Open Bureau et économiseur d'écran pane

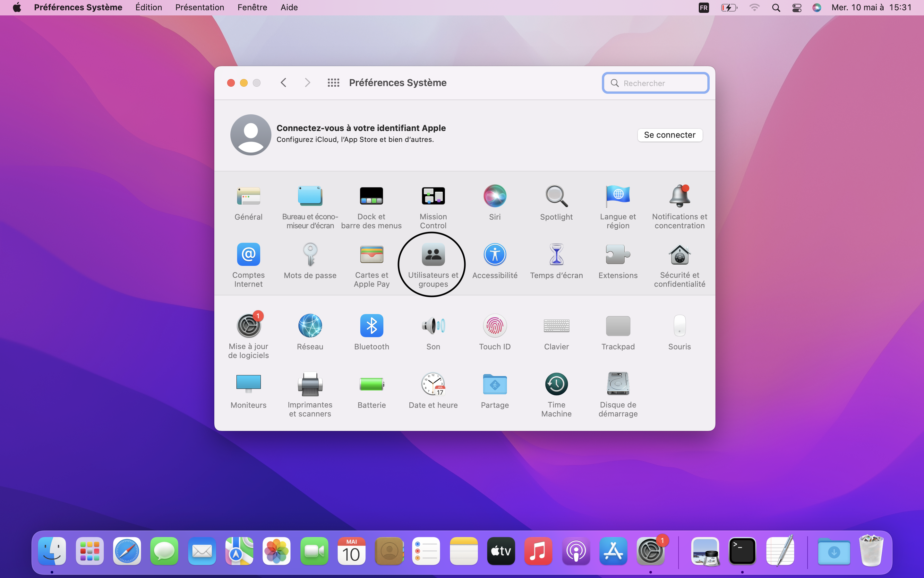tap(310, 207)
